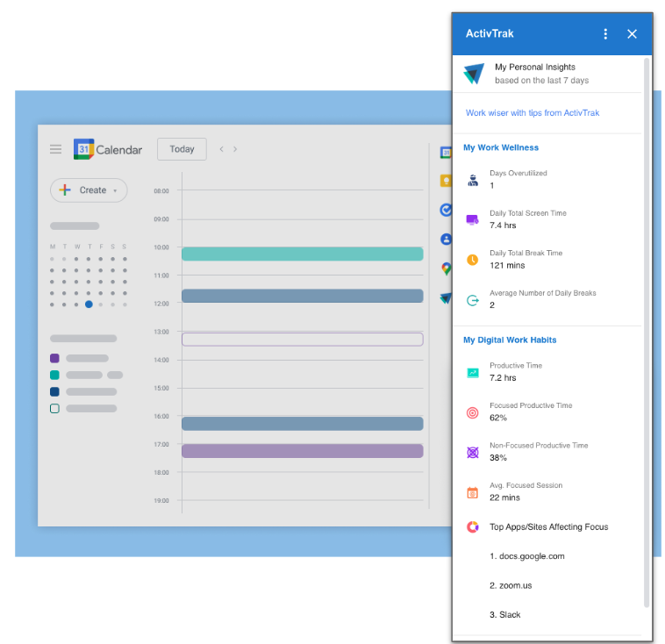Screen dimensions: 665x644
Task: Toggle the dark blue calendar checkbox
Action: (x=54, y=391)
